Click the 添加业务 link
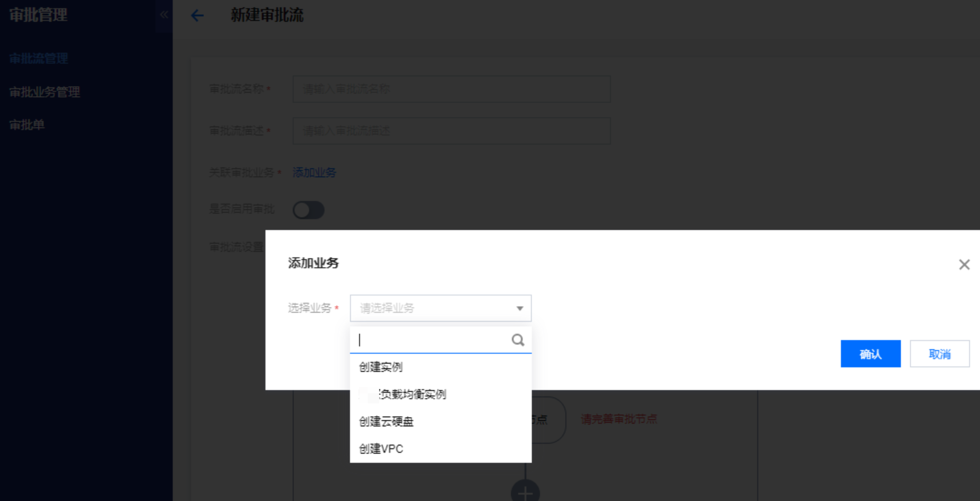The image size is (980, 501). point(314,173)
